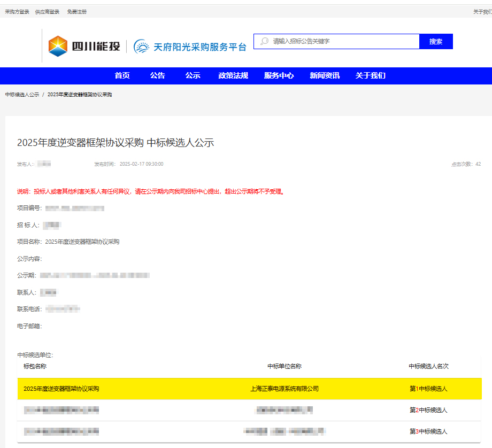The width and height of the screenshot is (492, 448).
Task: Click publish time 2025-02-17 09:30:00
Action: 142,164
